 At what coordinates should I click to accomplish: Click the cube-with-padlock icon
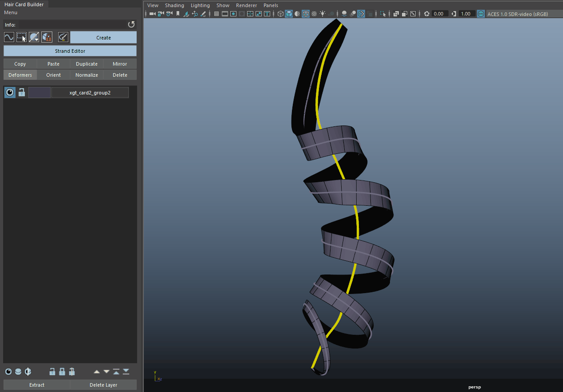[x=47, y=37]
